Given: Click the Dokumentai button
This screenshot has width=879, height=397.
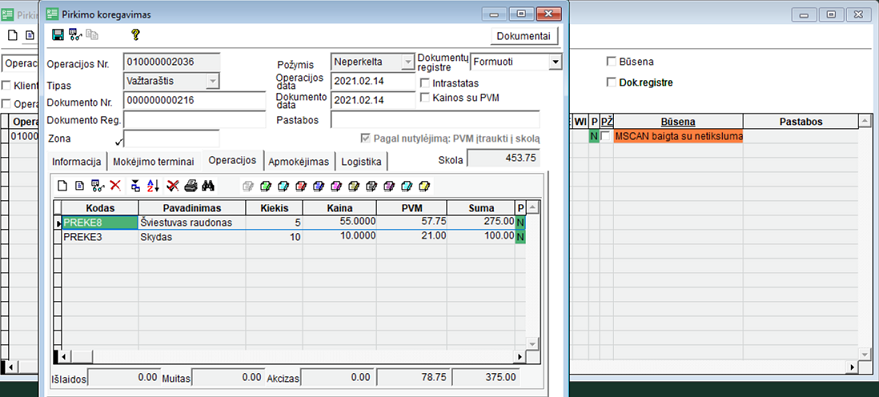Looking at the screenshot, I should 524,36.
